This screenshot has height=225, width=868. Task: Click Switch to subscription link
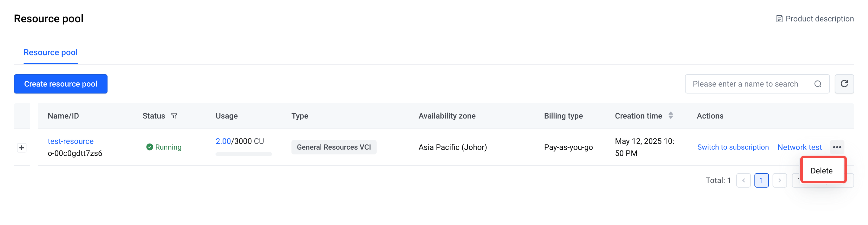pos(732,147)
